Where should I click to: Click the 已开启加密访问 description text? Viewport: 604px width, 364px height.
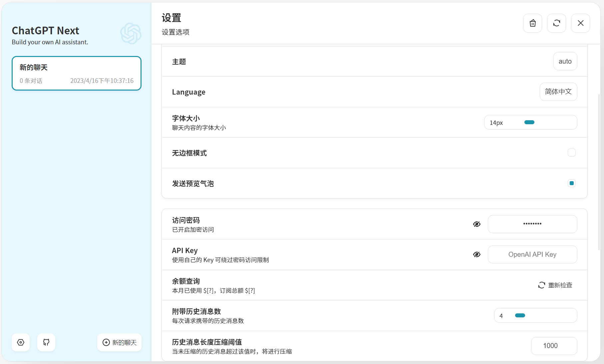click(193, 230)
